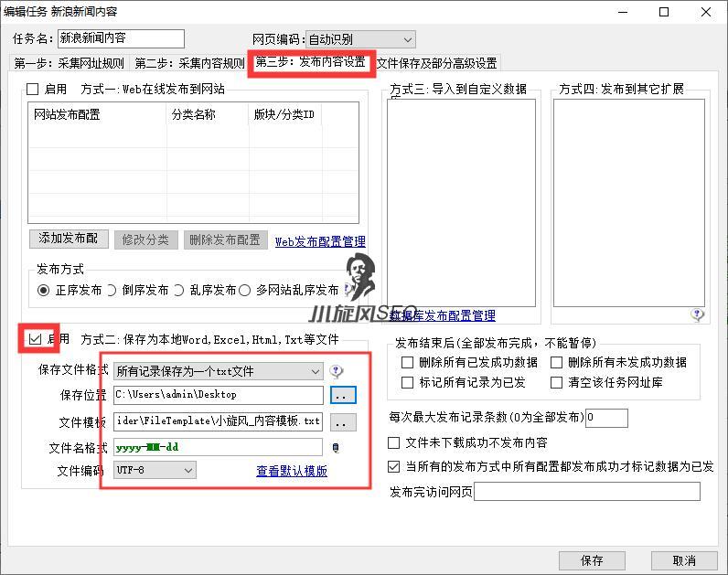Click the help icon in 方式四 panel
728x575 pixels.
click(x=697, y=314)
